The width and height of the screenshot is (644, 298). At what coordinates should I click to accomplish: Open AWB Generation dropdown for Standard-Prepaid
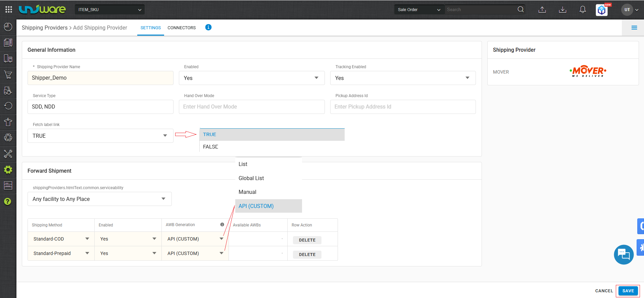pyautogui.click(x=195, y=253)
